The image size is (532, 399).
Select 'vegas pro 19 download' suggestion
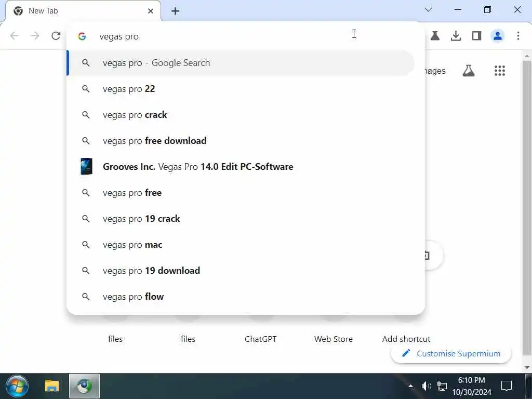point(241,270)
